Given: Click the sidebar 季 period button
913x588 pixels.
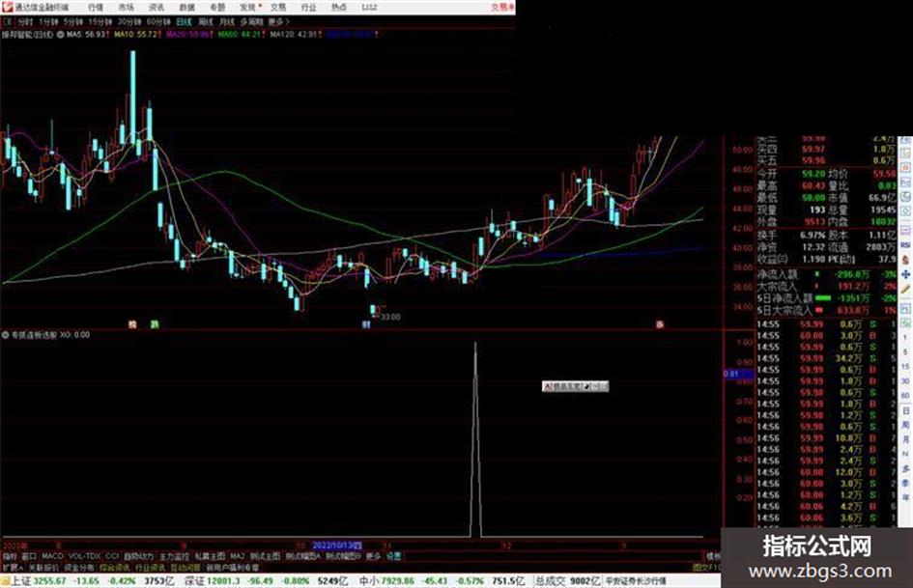Looking at the screenshot, I should tap(905, 483).
